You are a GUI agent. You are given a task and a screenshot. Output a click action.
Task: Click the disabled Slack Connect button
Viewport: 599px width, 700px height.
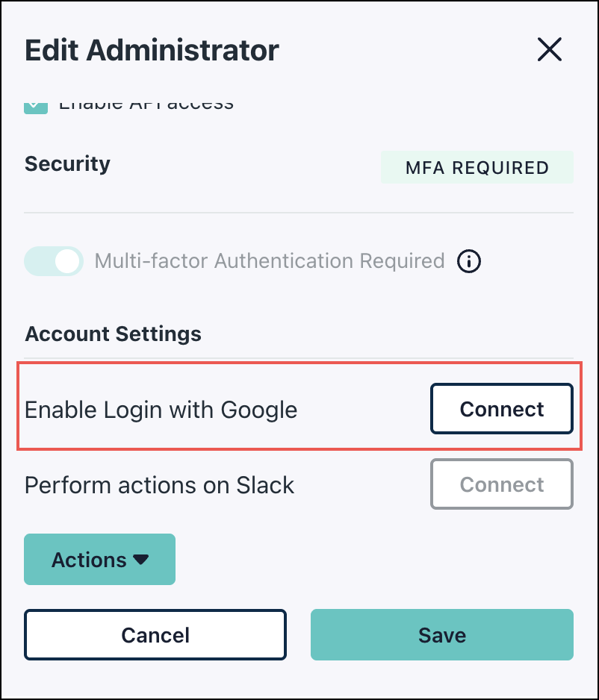click(501, 484)
